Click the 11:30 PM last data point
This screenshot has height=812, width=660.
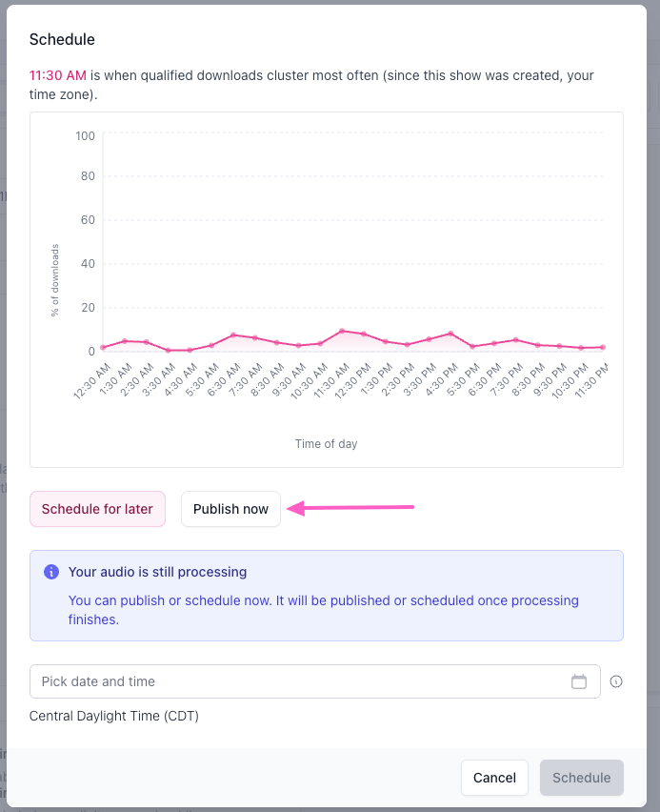point(603,348)
